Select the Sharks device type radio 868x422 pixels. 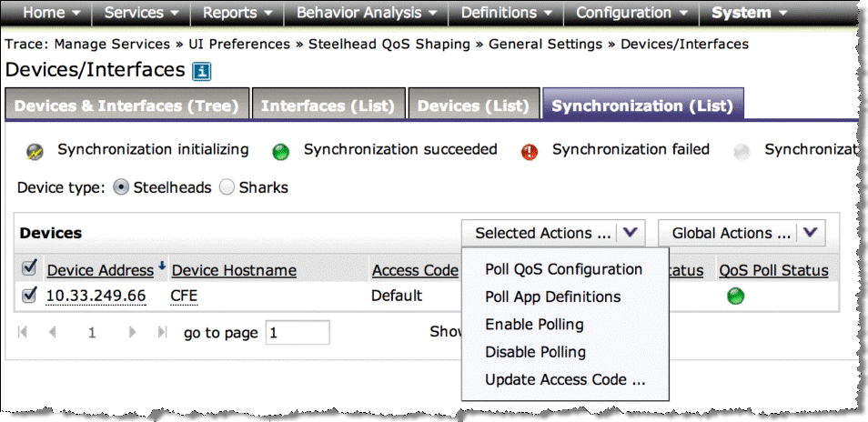227,188
